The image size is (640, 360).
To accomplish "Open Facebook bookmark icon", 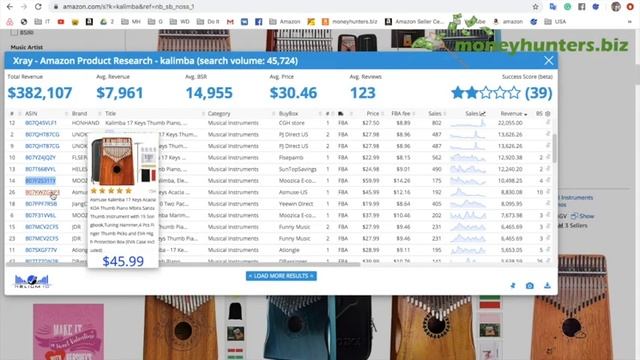I will click(x=258, y=22).
